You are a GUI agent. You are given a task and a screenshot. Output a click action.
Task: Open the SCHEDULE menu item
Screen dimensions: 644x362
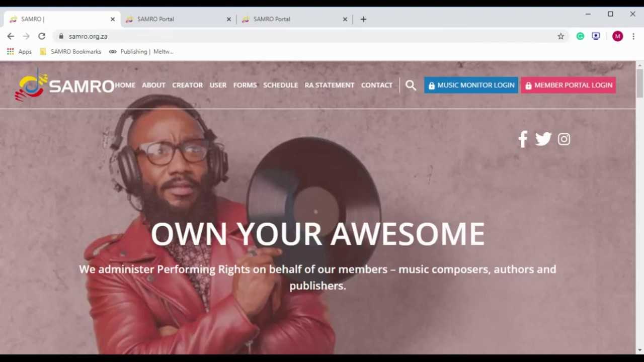tap(280, 85)
